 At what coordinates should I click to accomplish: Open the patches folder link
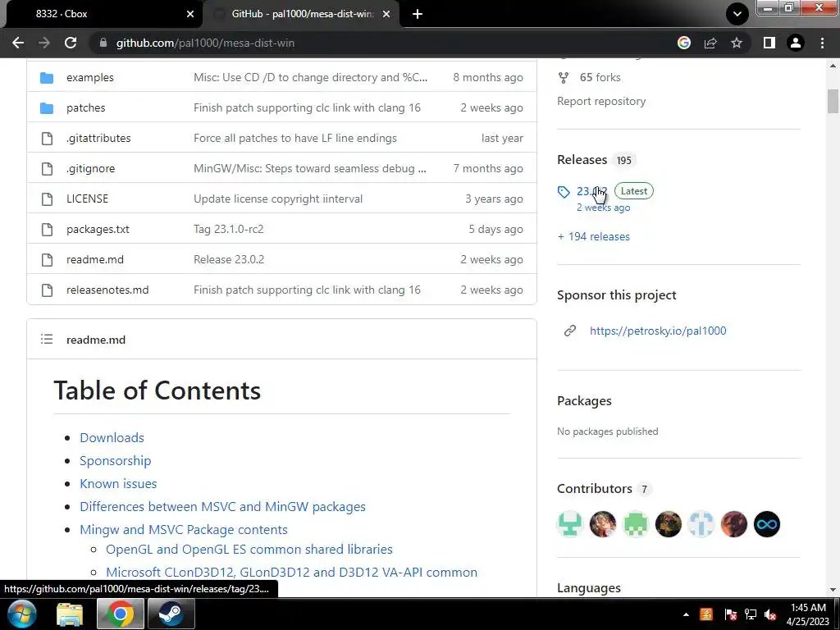(85, 107)
